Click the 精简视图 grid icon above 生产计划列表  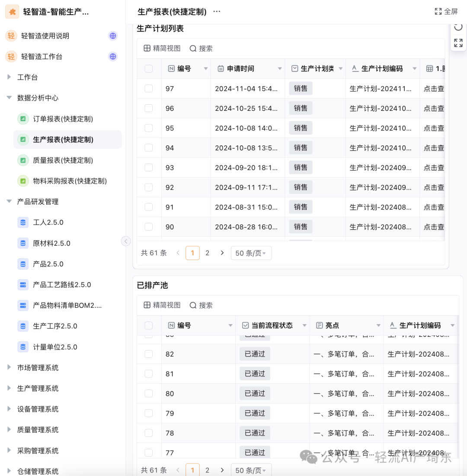[147, 48]
